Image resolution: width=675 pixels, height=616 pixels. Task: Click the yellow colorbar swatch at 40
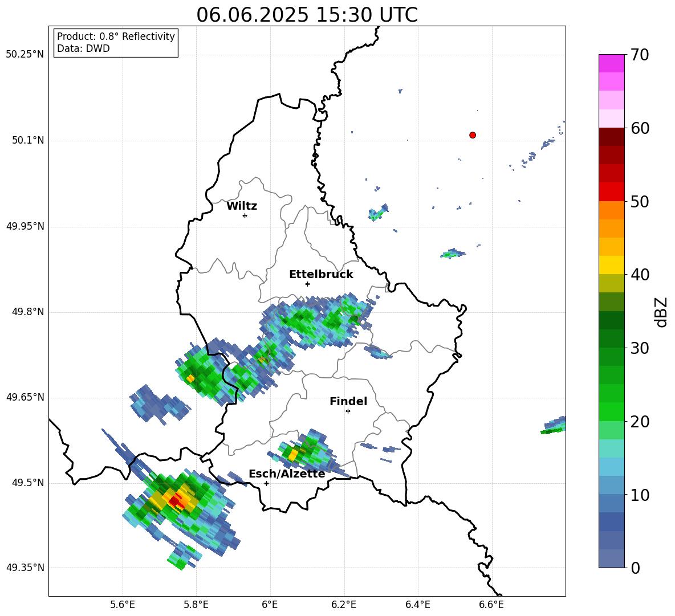(x=611, y=265)
